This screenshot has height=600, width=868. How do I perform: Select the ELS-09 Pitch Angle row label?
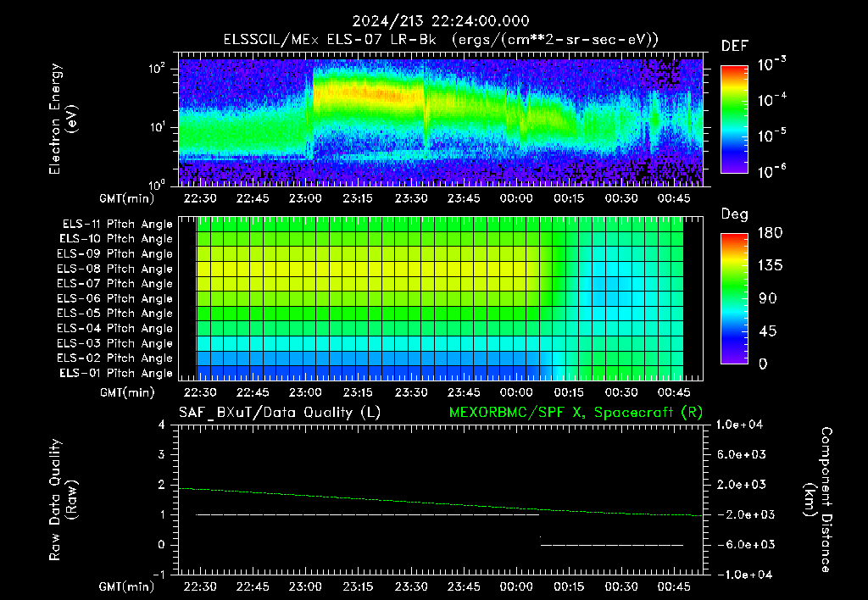tap(115, 254)
